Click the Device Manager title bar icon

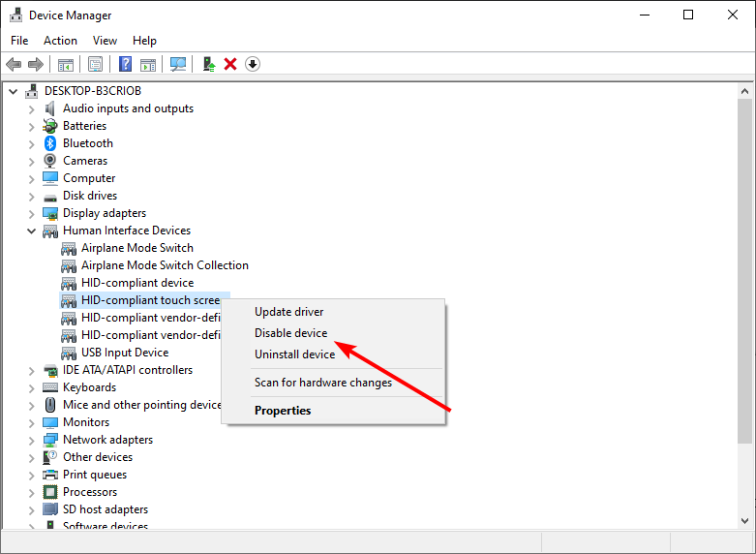click(15, 15)
